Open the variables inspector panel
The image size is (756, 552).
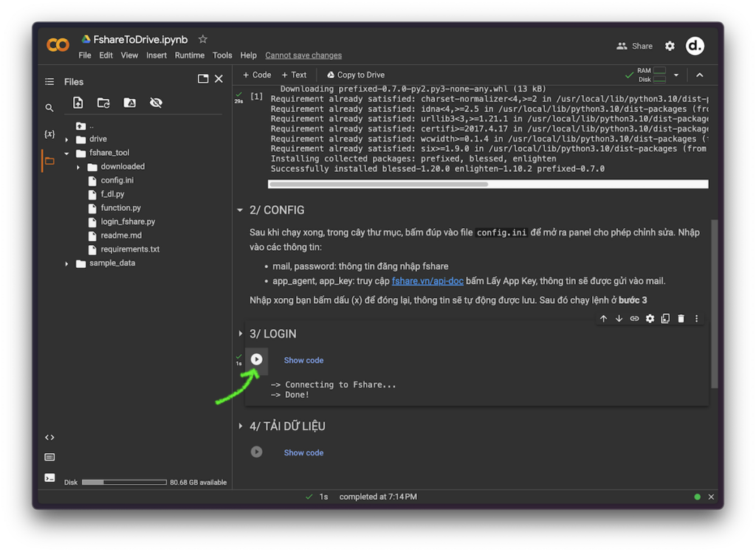49,134
